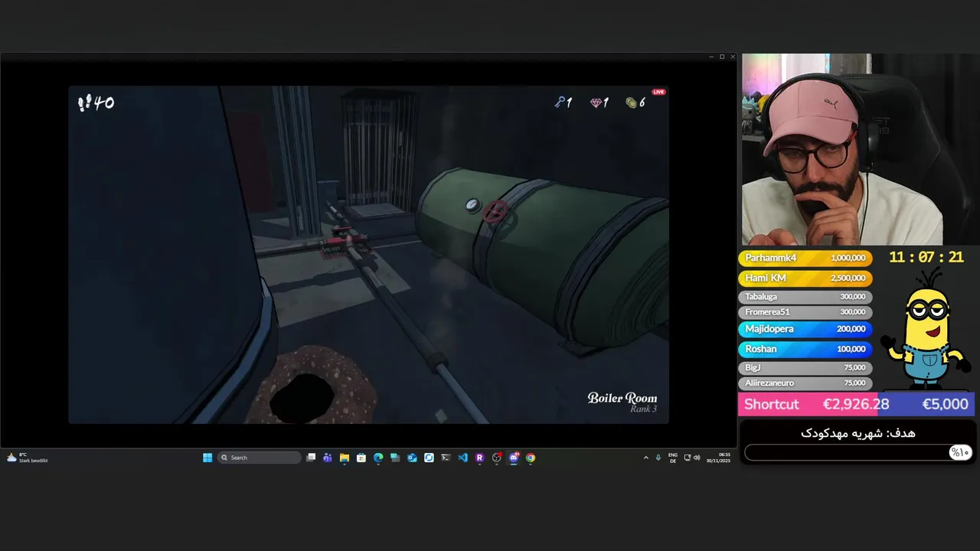Select the Fromerea51 donor row
Image resolution: width=980 pixels, height=551 pixels.
pyautogui.click(x=805, y=311)
